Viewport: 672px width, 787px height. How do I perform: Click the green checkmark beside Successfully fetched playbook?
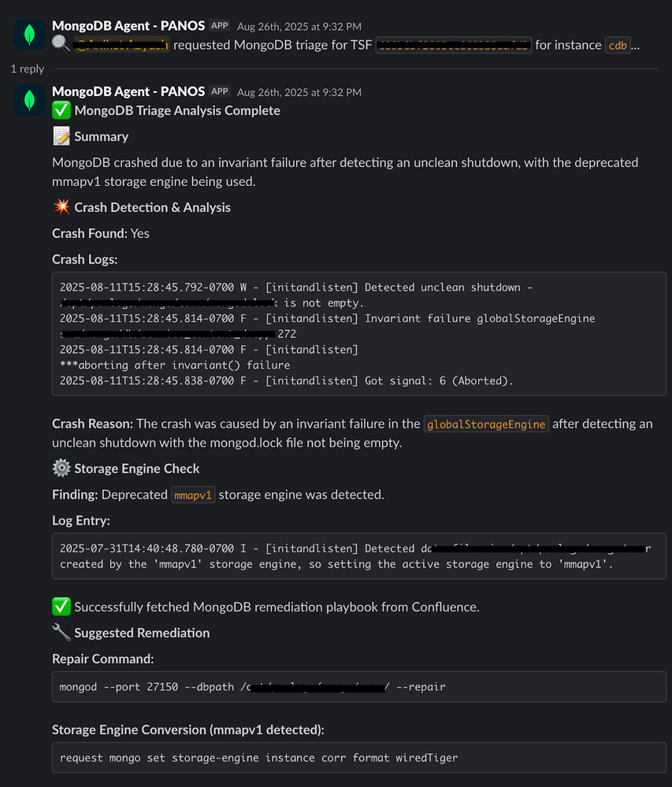click(61, 607)
